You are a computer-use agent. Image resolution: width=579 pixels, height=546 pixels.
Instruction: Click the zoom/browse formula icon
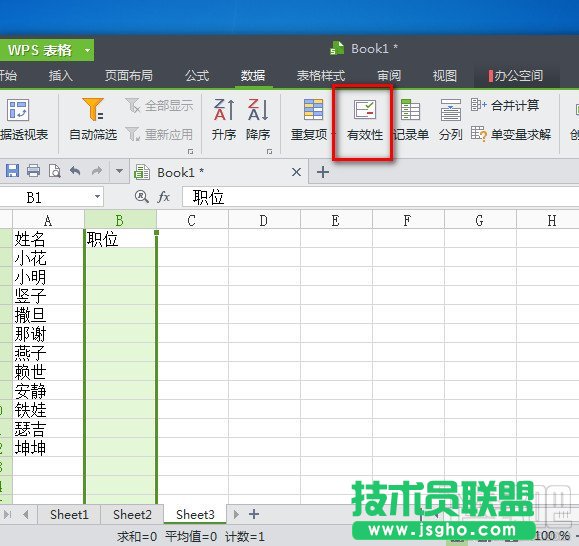141,197
